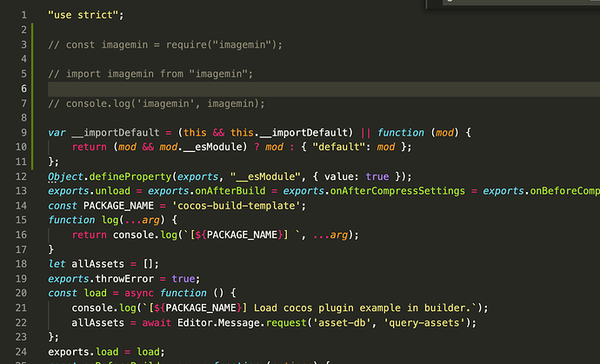
Task: Click the throwError property on line 19
Action: [124, 279]
